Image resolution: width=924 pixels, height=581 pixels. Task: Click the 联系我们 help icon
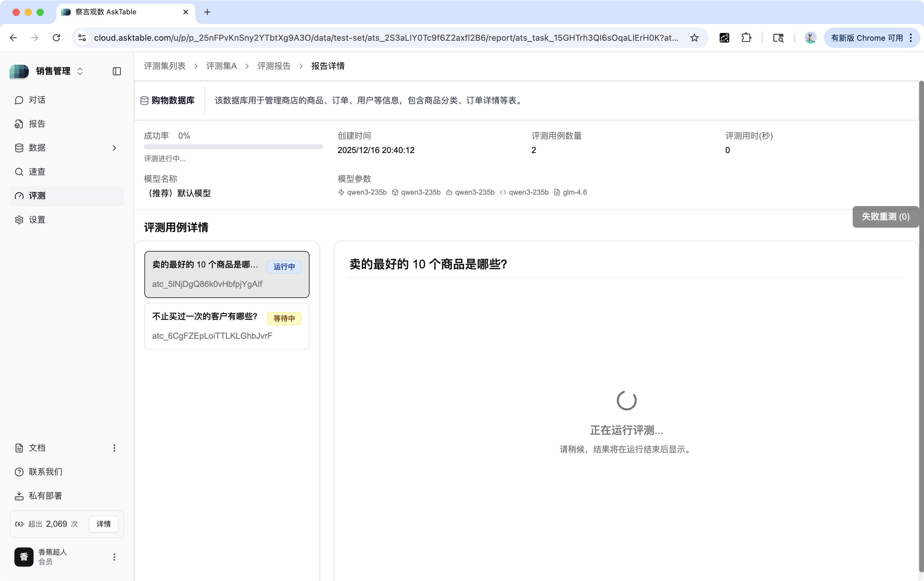19,472
